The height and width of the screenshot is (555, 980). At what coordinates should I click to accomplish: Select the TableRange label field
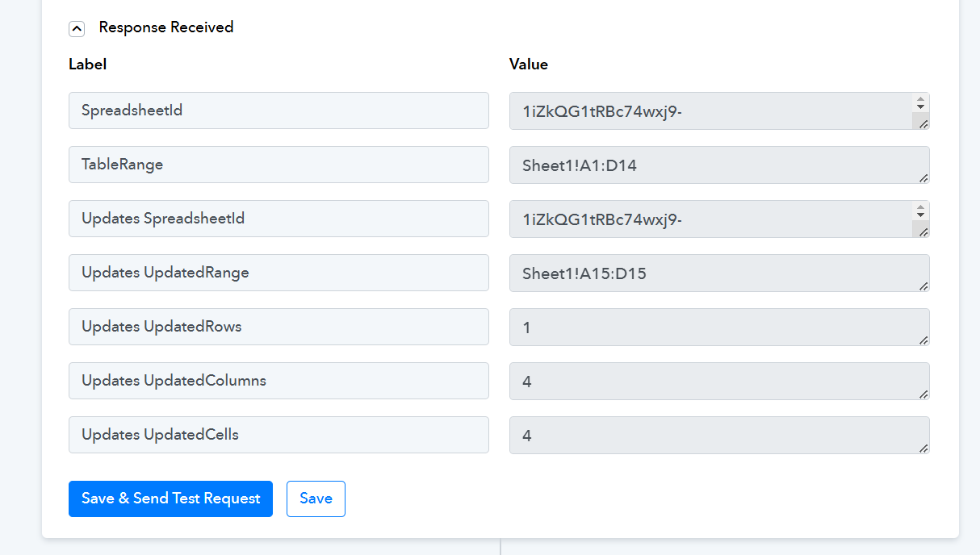[279, 165]
